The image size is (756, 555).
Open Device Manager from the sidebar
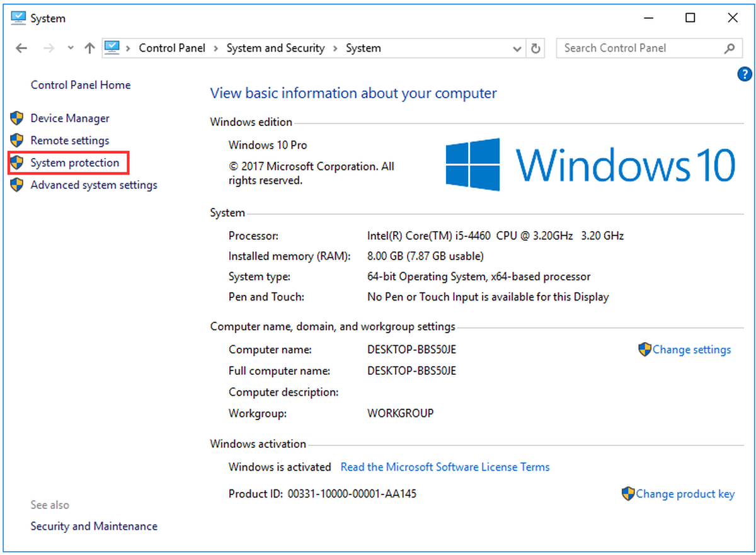(70, 118)
